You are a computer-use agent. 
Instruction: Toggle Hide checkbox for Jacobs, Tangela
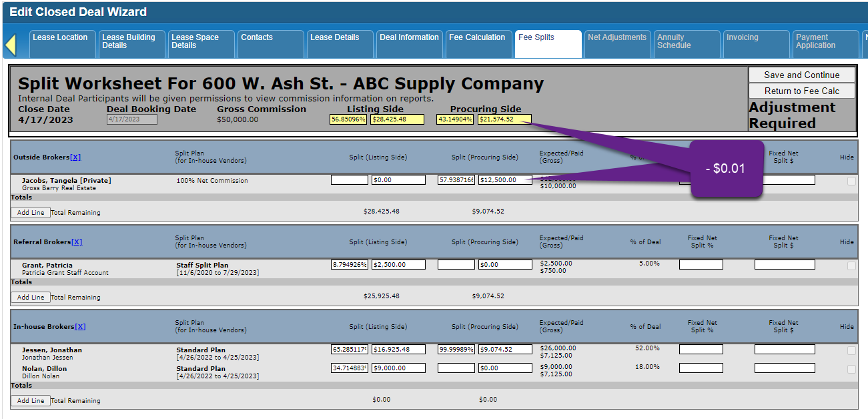(x=851, y=181)
